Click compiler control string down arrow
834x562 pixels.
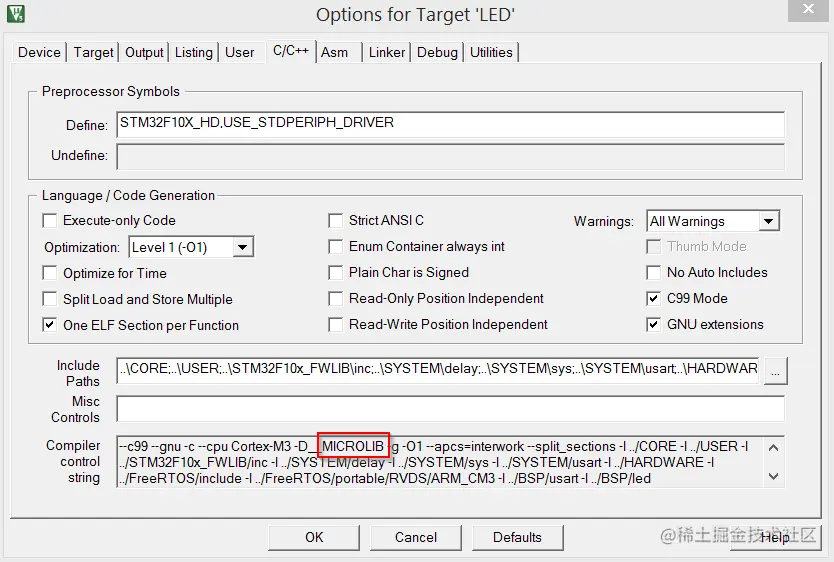[773, 476]
